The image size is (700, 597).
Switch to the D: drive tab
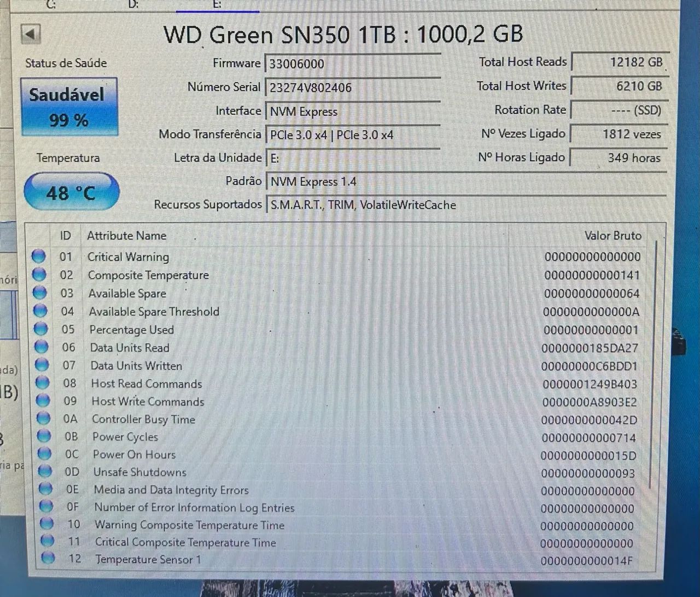[x=133, y=4]
